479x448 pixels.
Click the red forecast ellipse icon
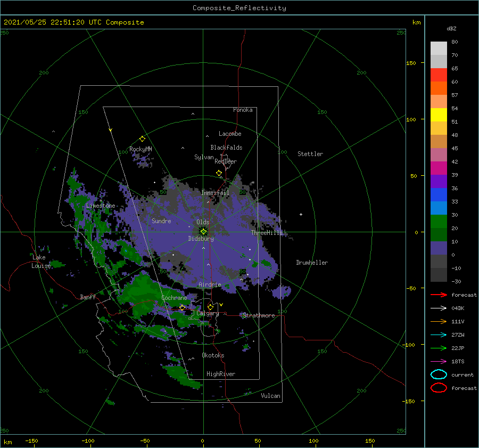(x=439, y=388)
